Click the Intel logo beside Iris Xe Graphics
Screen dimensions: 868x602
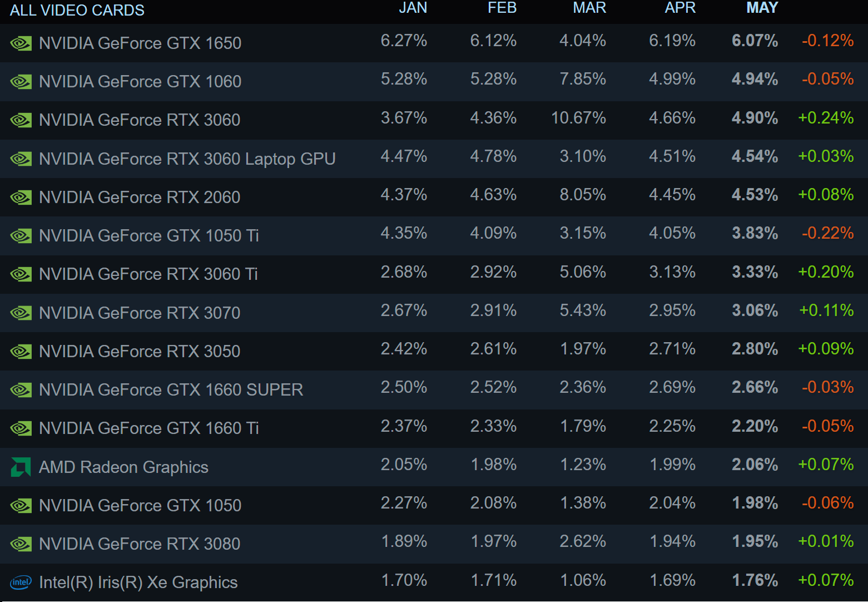21,583
